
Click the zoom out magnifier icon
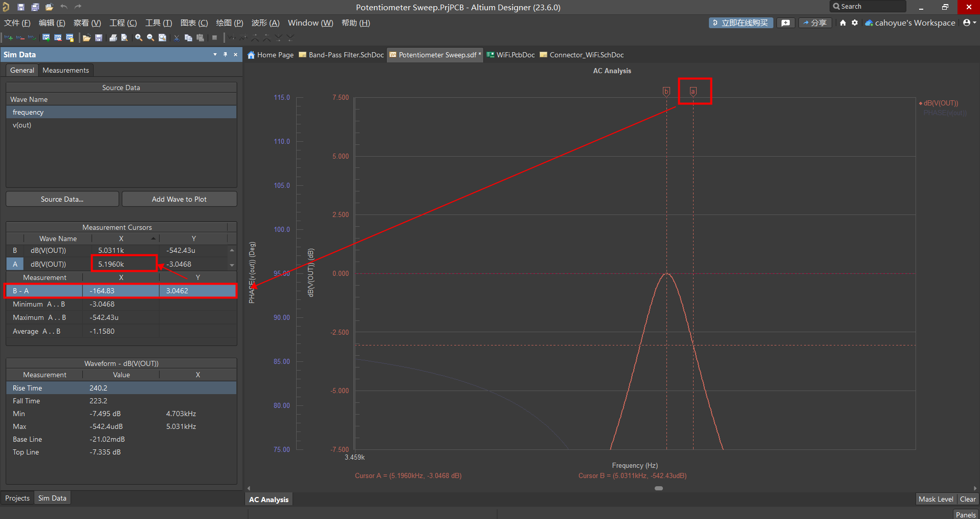150,38
